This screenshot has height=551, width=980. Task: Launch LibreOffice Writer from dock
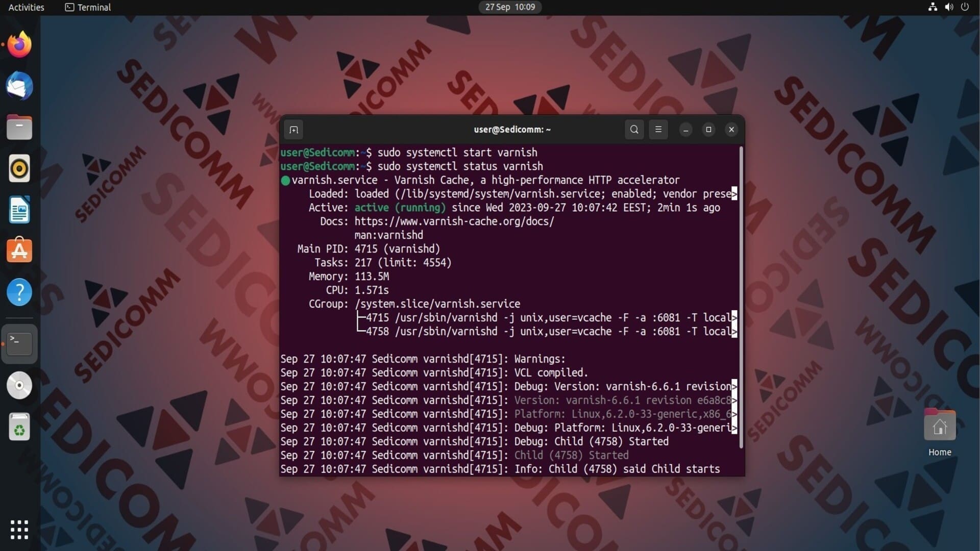(19, 210)
